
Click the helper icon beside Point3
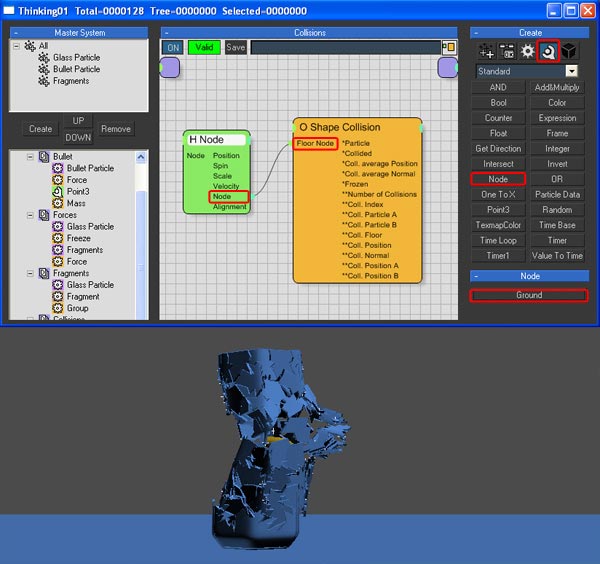58,191
